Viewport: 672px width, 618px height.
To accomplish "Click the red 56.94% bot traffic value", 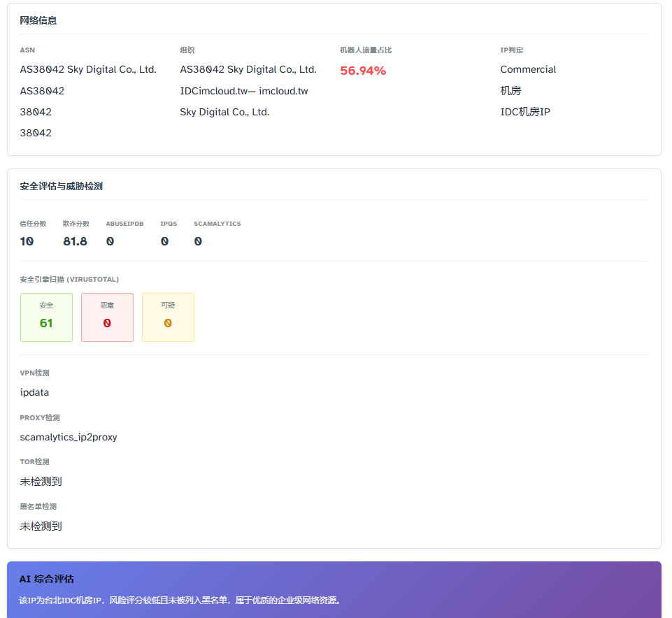I will click(x=363, y=71).
